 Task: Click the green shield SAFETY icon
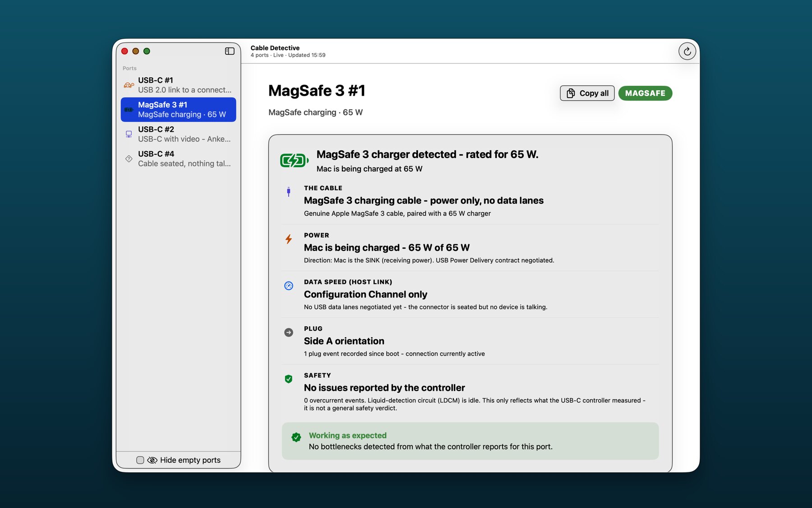point(289,379)
